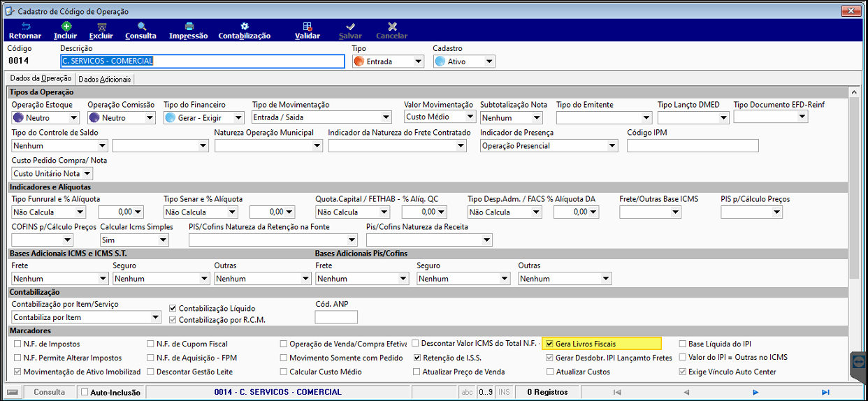868x401 pixels.
Task: Open Subtotalização Nota dropdown
Action: (x=537, y=117)
